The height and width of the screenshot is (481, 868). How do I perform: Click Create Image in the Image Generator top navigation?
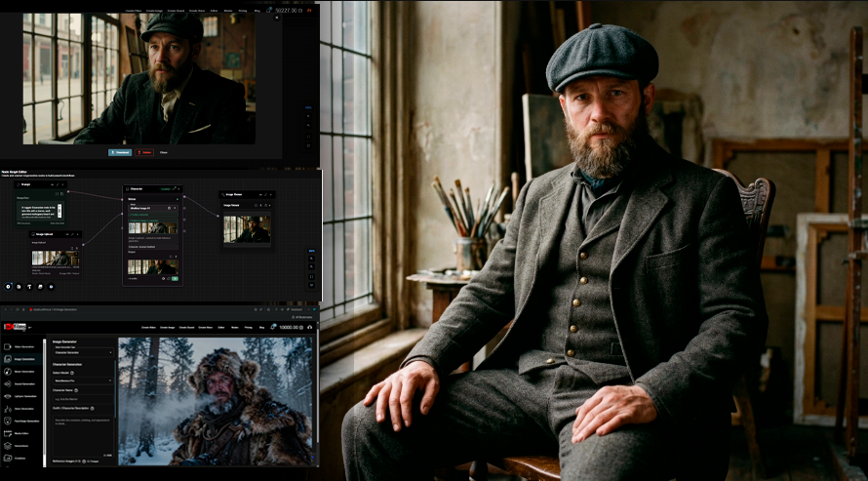[167, 327]
